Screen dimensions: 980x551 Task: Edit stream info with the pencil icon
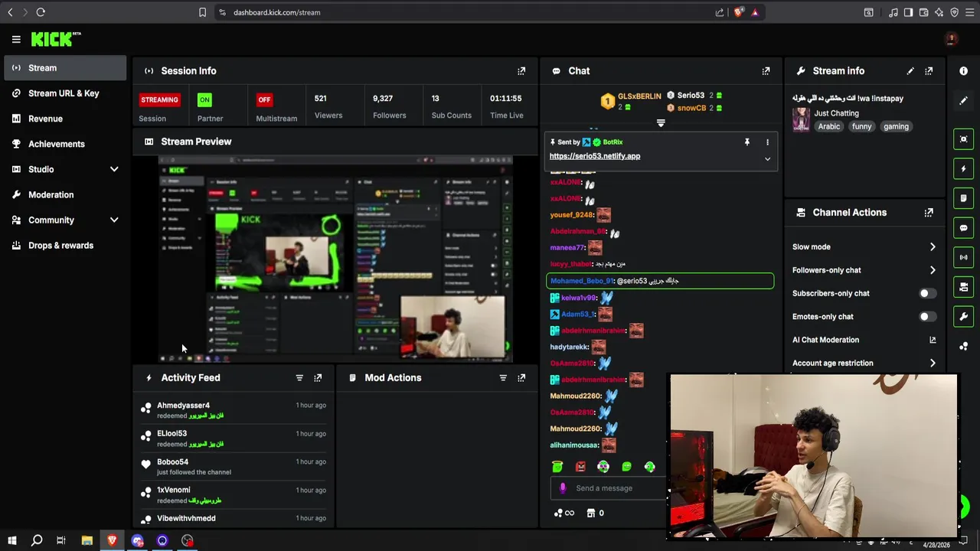tap(910, 70)
